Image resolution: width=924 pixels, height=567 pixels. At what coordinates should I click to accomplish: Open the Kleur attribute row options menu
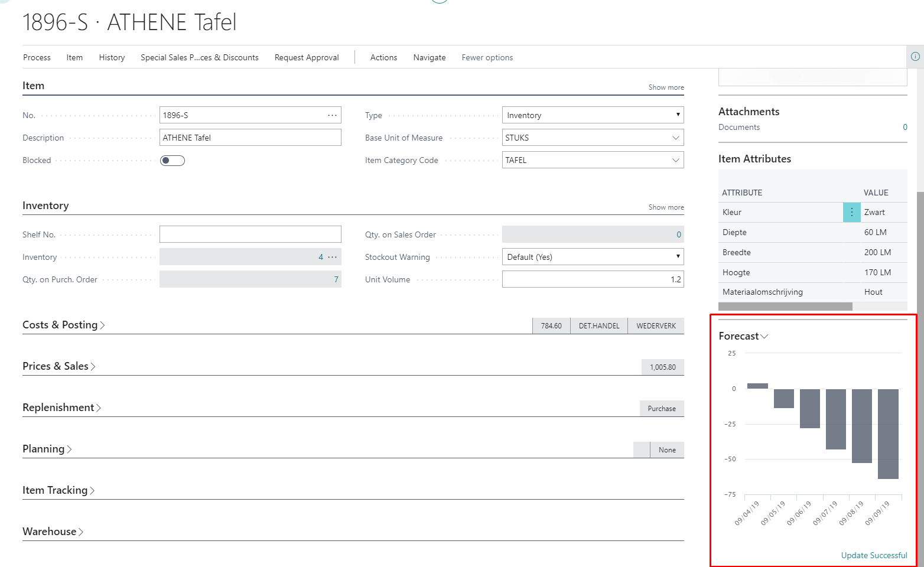point(851,212)
